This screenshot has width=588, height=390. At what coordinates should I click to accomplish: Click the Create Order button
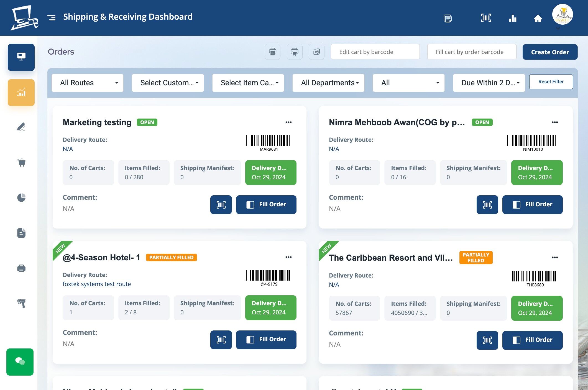550,52
